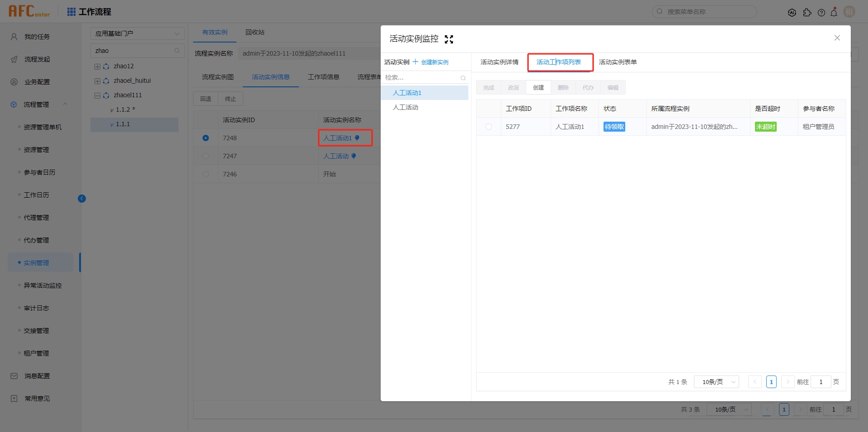Switch to the 回收站 tab
The width and height of the screenshot is (868, 432).
coord(255,32)
